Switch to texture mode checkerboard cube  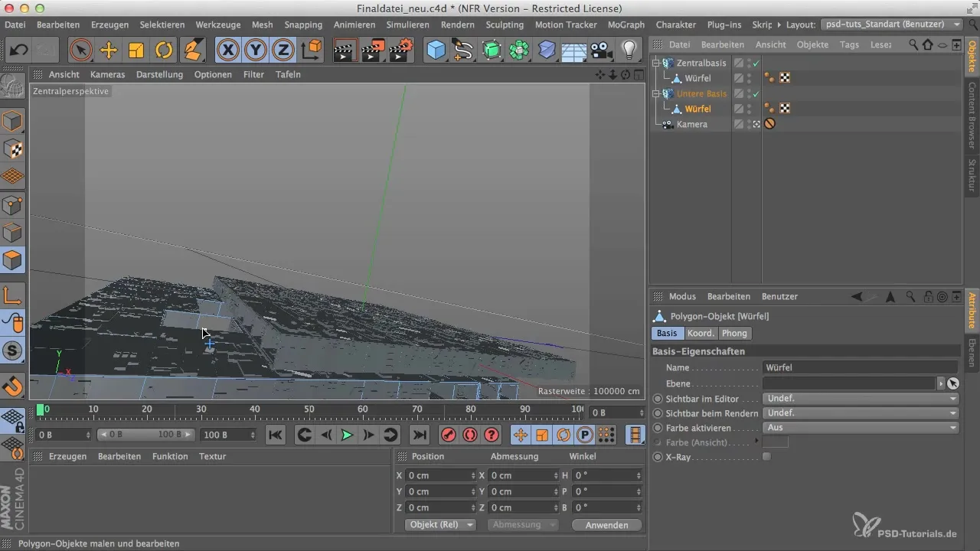(13, 149)
